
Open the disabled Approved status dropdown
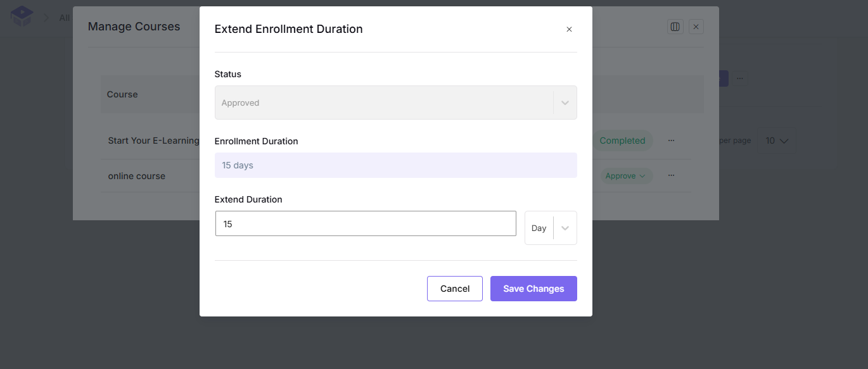[395, 103]
